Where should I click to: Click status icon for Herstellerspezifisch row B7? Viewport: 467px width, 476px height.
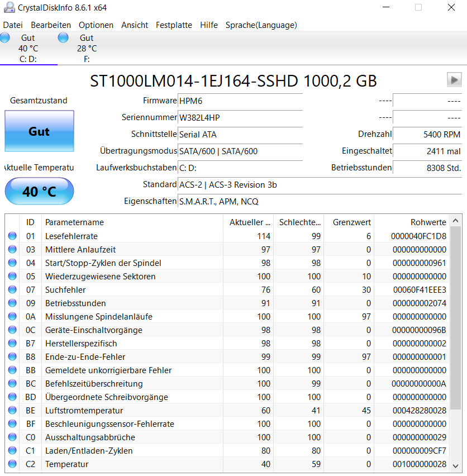(12, 343)
